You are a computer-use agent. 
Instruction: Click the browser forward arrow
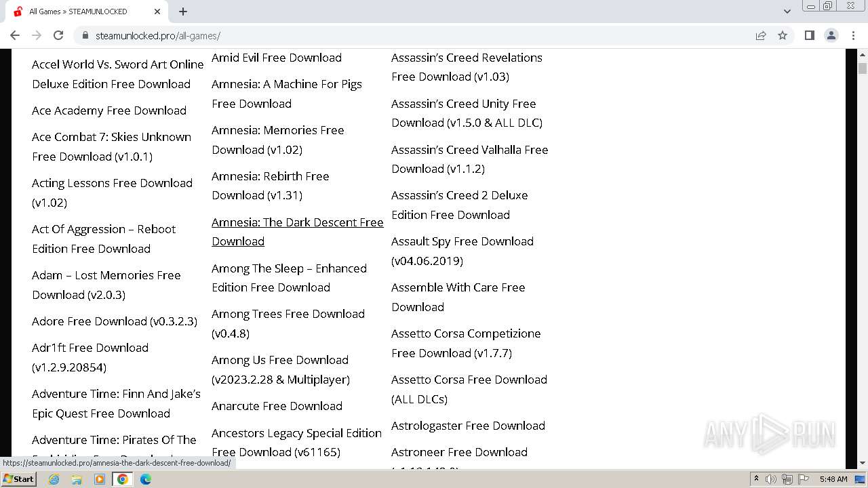(x=37, y=35)
